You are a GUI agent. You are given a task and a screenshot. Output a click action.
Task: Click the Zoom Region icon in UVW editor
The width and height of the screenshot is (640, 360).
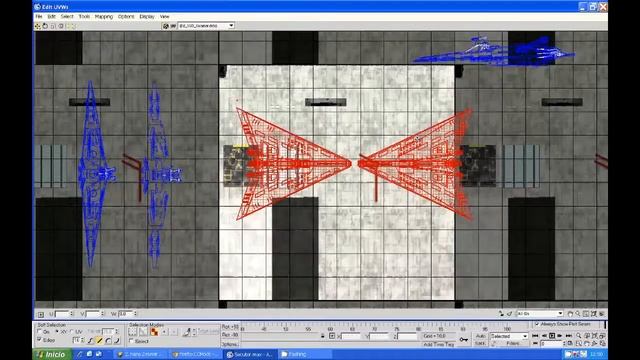coord(586,314)
